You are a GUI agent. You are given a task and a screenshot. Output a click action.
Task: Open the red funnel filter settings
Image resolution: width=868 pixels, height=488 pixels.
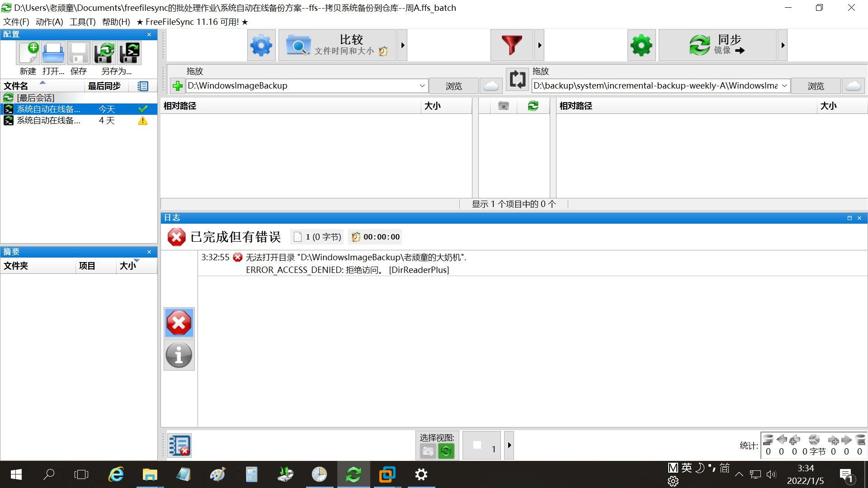512,45
